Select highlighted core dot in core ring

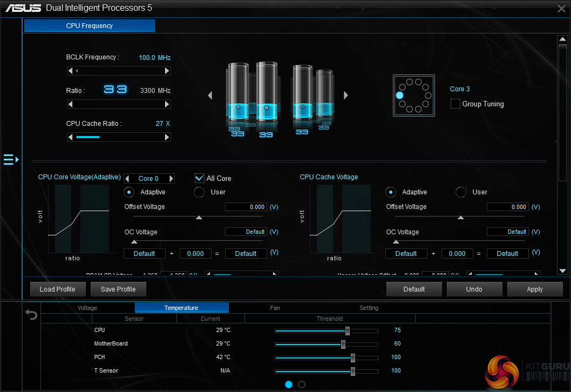(400, 95)
